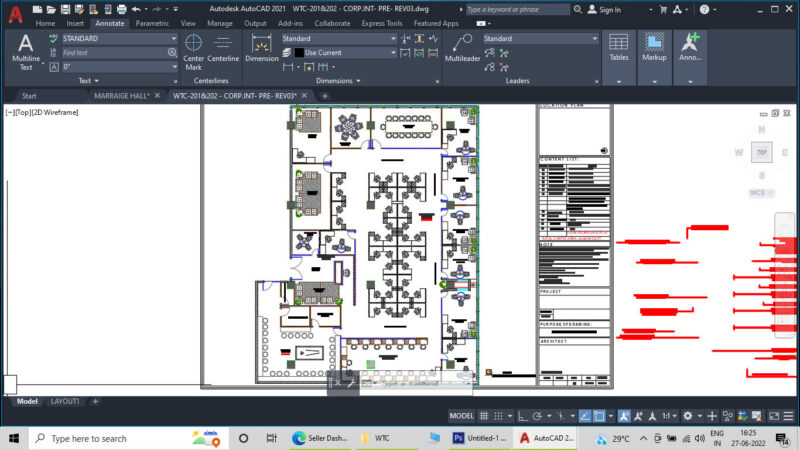800x450 pixels.
Task: Add a new drawing tab with plus
Action: (324, 95)
